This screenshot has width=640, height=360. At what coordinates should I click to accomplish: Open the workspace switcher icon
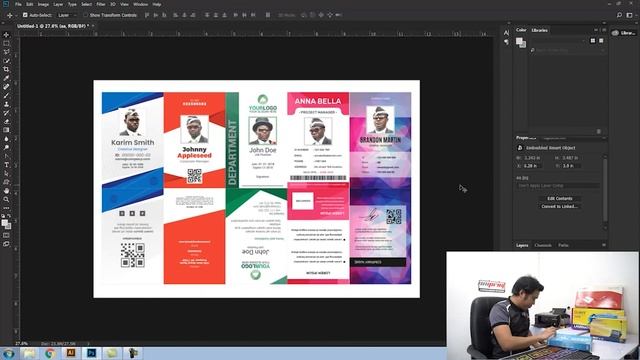[629, 15]
